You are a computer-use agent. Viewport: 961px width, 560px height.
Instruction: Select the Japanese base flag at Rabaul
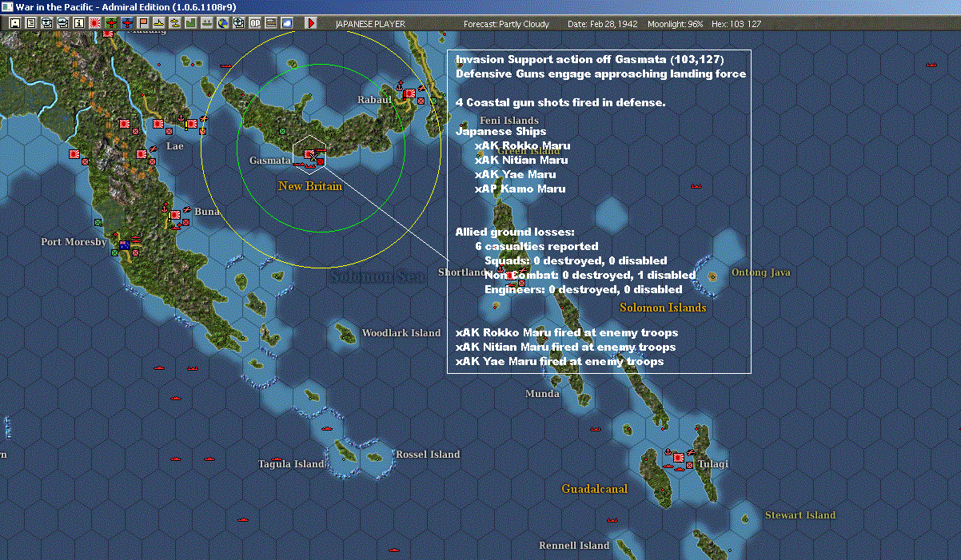[x=409, y=93]
